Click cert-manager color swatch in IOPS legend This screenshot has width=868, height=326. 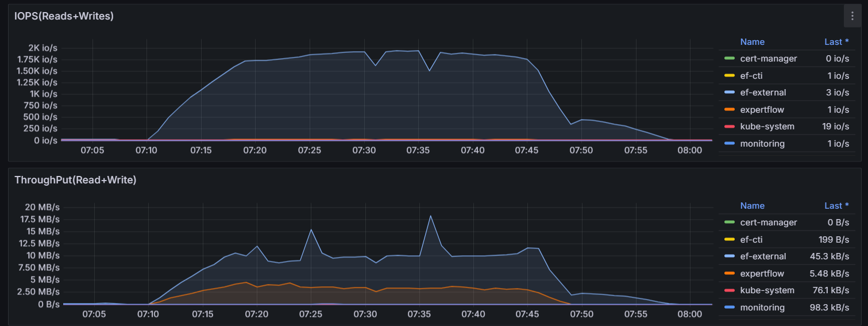(x=729, y=58)
